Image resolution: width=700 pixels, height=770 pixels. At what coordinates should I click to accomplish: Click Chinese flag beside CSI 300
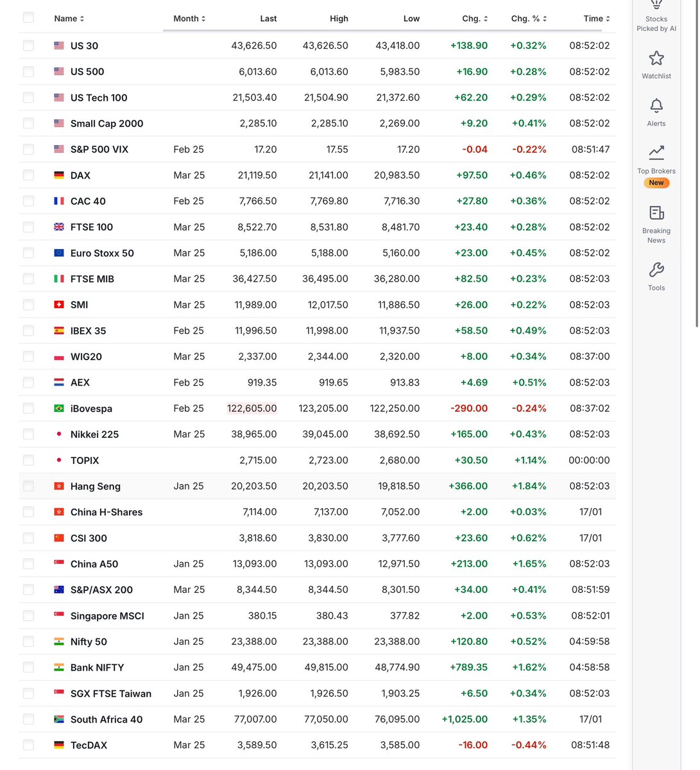click(x=59, y=538)
